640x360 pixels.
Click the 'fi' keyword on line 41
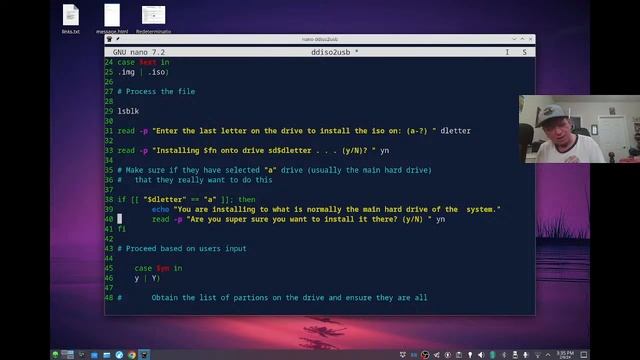coord(122,229)
